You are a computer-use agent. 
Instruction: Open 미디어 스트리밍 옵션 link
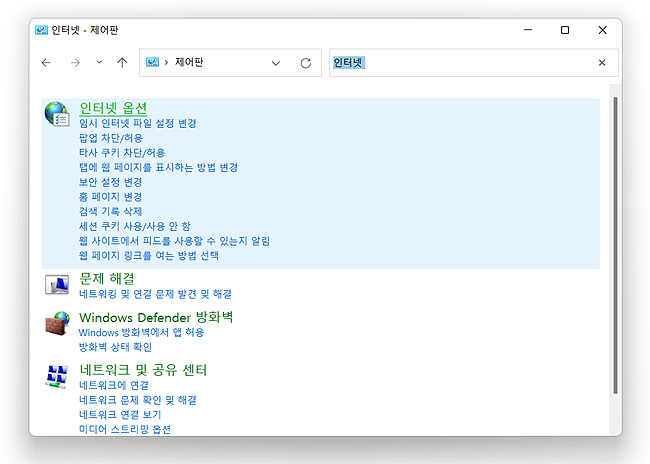(x=125, y=429)
